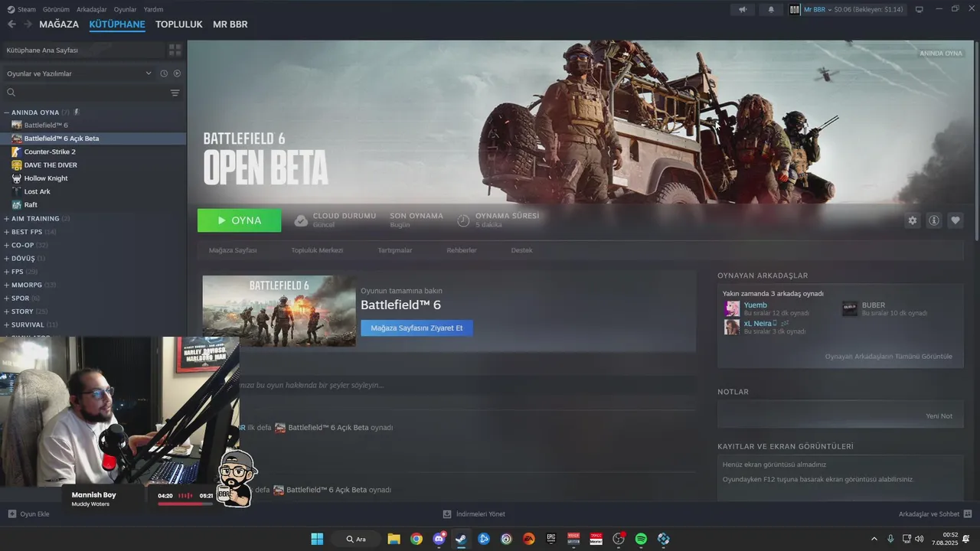Open Spotify from the taskbar
The image size is (980, 551).
(641, 539)
